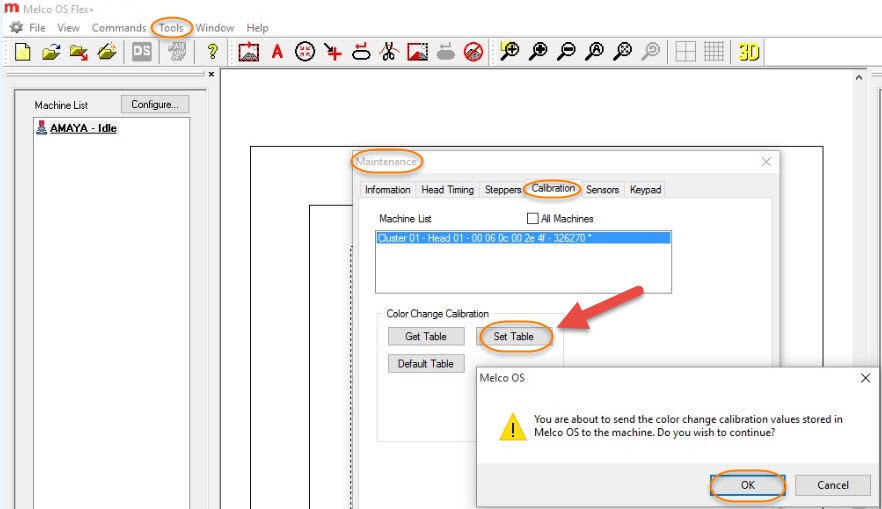Open the Tools menu
882x509 pixels.
(x=171, y=28)
